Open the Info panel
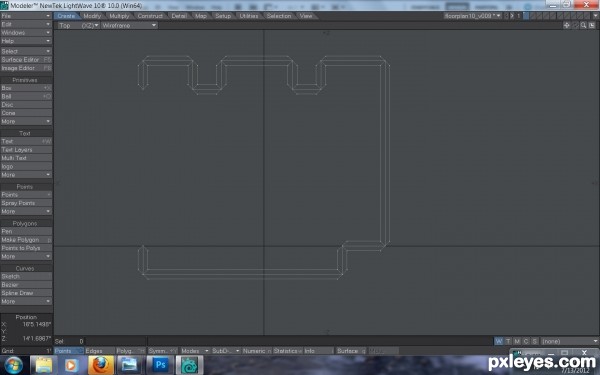Viewport: 600px width, 375px height. pyautogui.click(x=319, y=351)
